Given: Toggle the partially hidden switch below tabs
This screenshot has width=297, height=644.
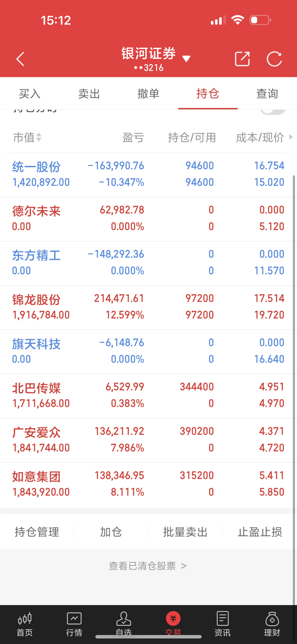Looking at the screenshot, I should coord(273,112).
